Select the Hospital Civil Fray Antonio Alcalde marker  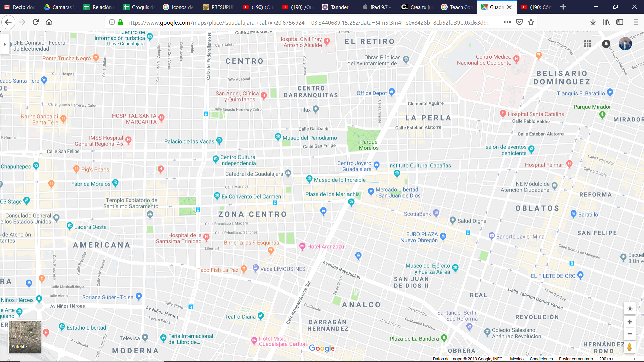pyautogui.click(x=327, y=41)
